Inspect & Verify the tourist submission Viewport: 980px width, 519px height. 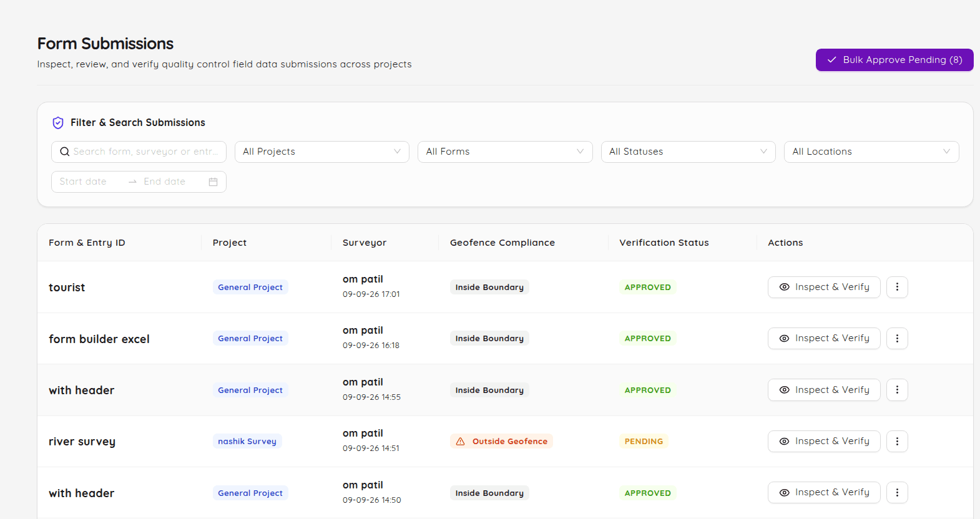pyautogui.click(x=824, y=287)
